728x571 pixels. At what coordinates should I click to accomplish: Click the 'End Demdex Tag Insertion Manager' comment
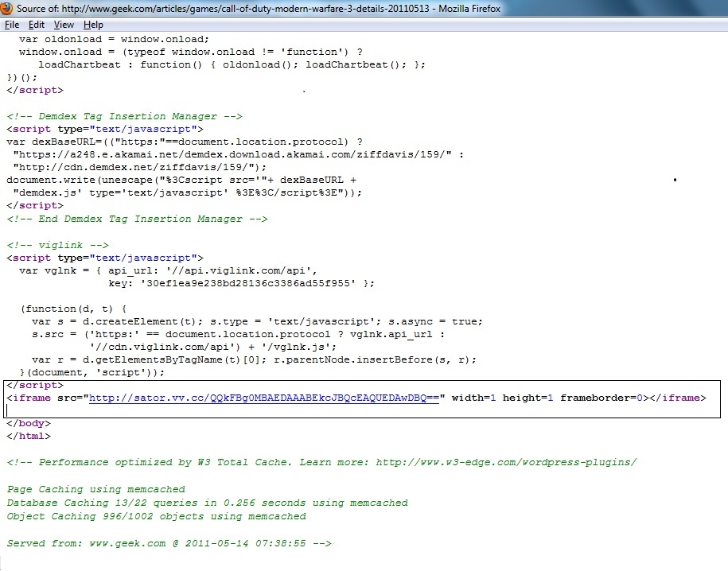coord(138,219)
